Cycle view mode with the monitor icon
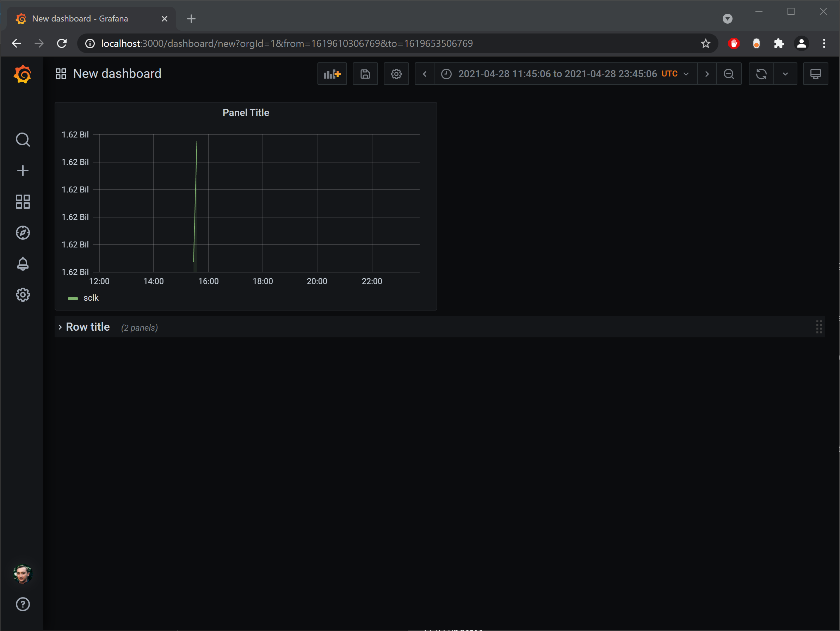Screen dimensions: 840x631 point(815,74)
